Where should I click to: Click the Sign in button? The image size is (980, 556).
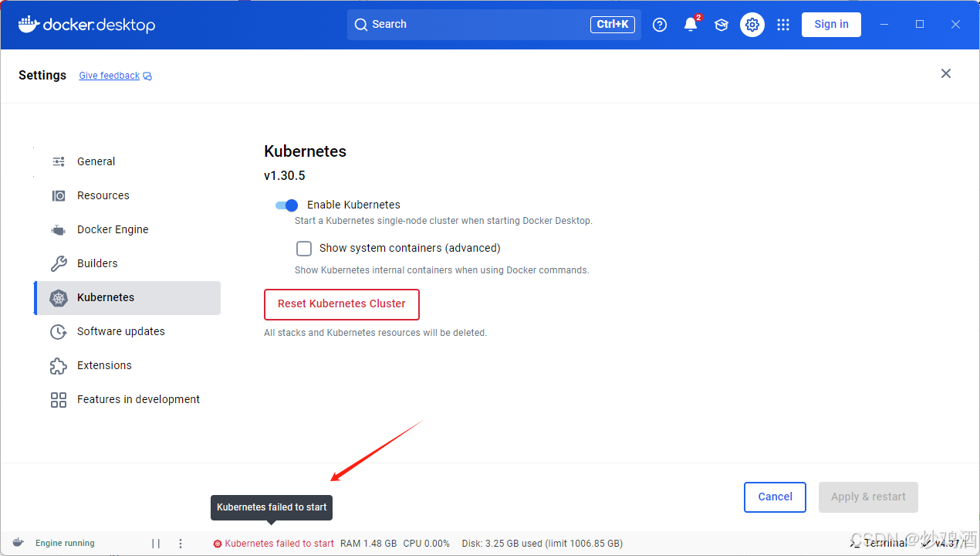click(831, 25)
